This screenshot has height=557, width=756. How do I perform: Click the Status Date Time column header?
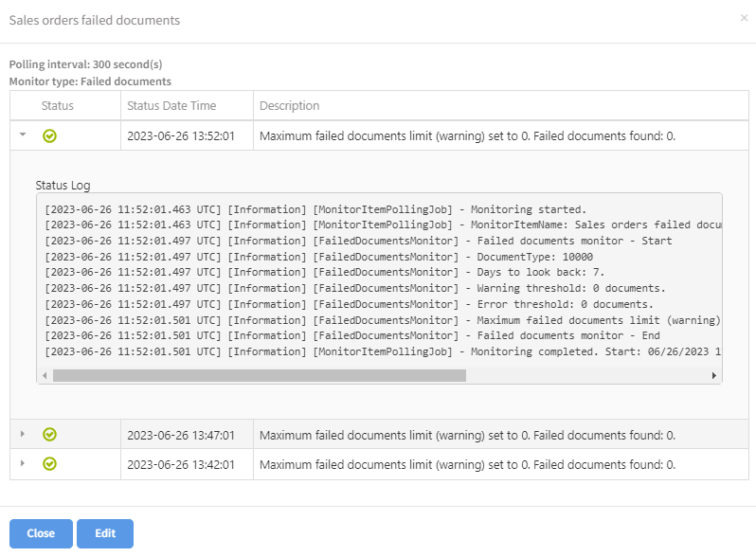(171, 105)
